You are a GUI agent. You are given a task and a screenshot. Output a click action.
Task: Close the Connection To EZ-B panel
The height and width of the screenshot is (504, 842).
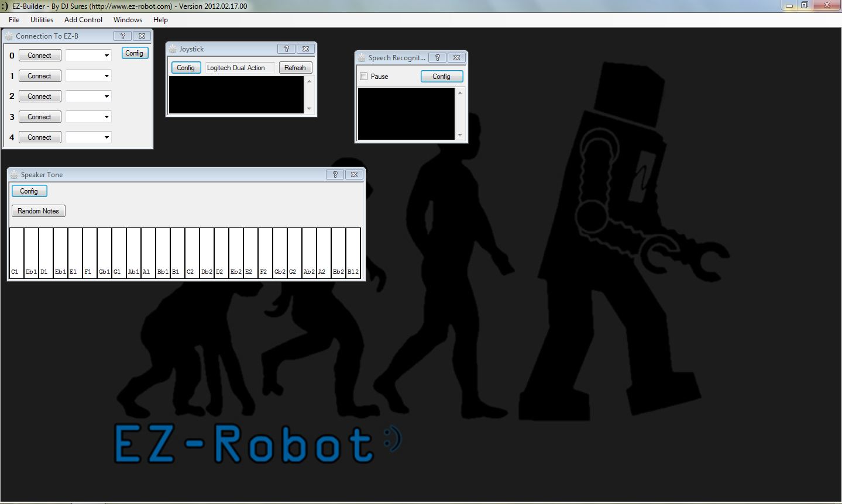tap(142, 36)
